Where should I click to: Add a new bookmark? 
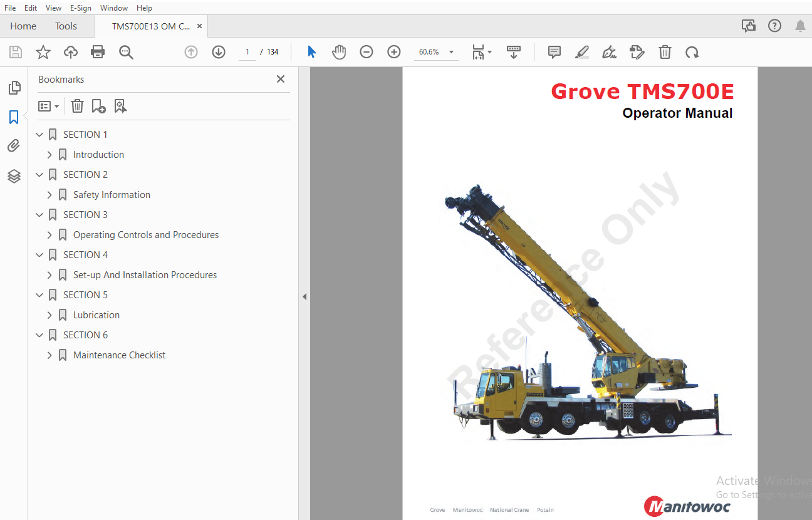tap(98, 107)
